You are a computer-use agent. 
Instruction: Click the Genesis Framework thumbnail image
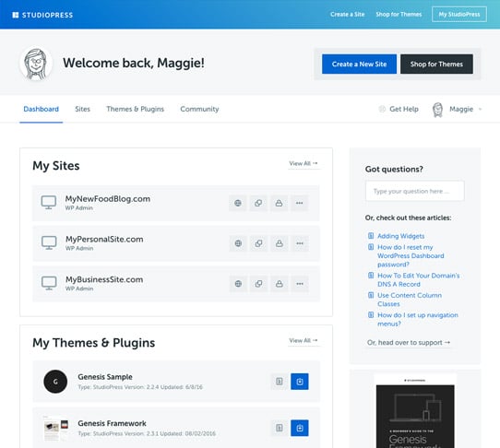[55, 429]
